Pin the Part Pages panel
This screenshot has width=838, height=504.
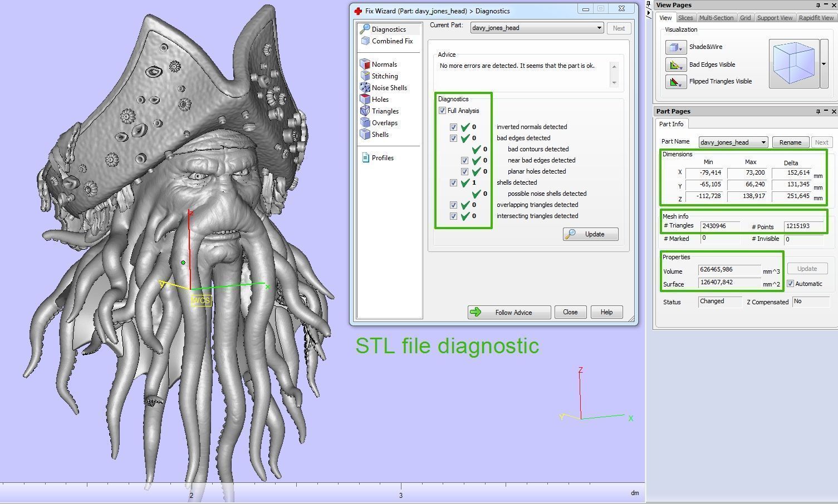pos(818,111)
